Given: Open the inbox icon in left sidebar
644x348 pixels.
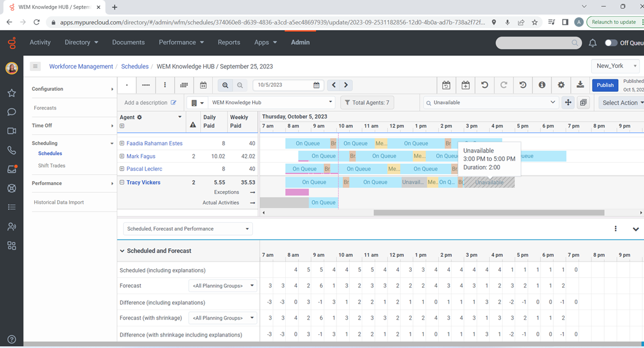Looking at the screenshot, I should [11, 169].
